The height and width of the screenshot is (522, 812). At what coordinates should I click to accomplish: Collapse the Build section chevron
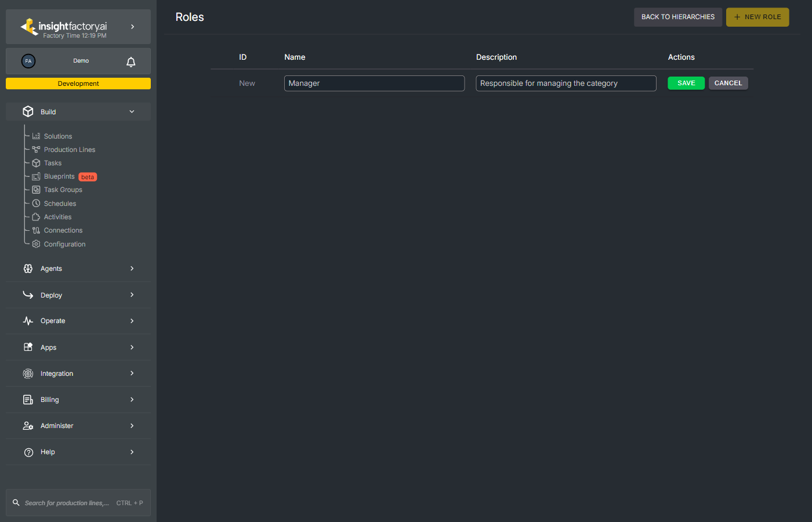pyautogui.click(x=132, y=112)
